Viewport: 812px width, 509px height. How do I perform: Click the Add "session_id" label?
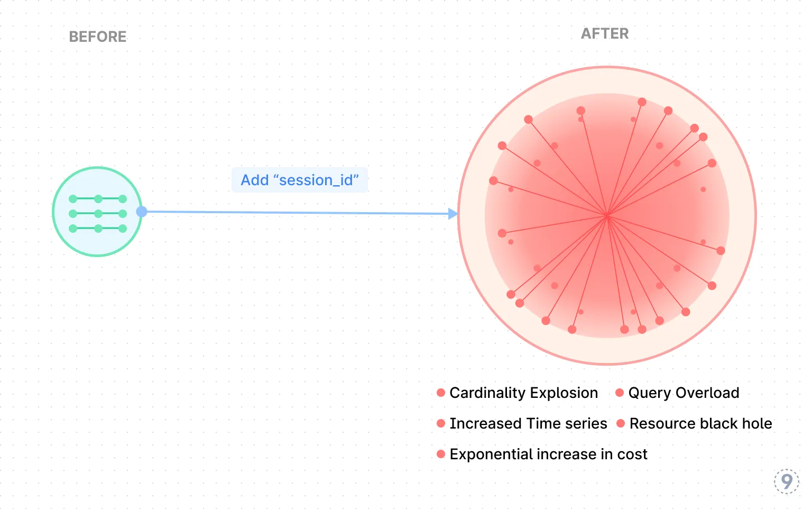coord(300,180)
